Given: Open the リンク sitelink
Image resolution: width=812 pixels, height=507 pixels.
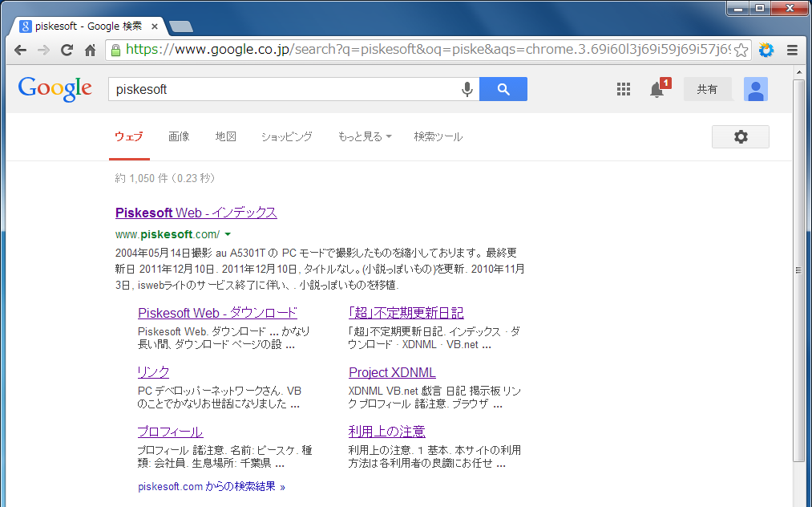Looking at the screenshot, I should point(153,372).
